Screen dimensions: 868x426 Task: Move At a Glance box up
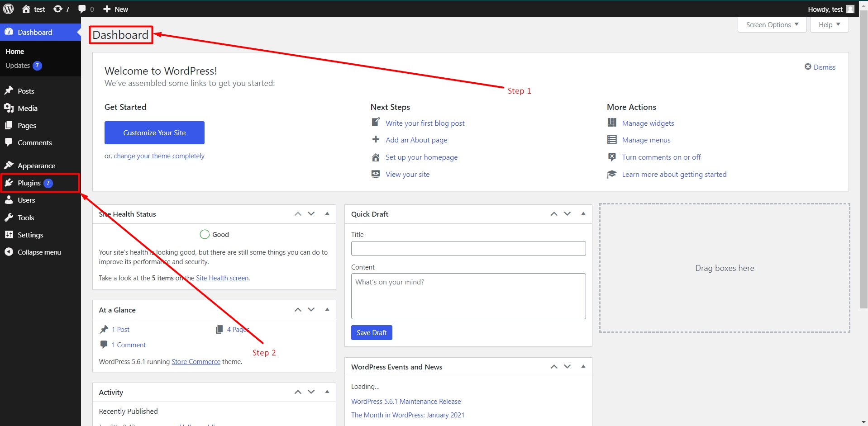pyautogui.click(x=298, y=310)
